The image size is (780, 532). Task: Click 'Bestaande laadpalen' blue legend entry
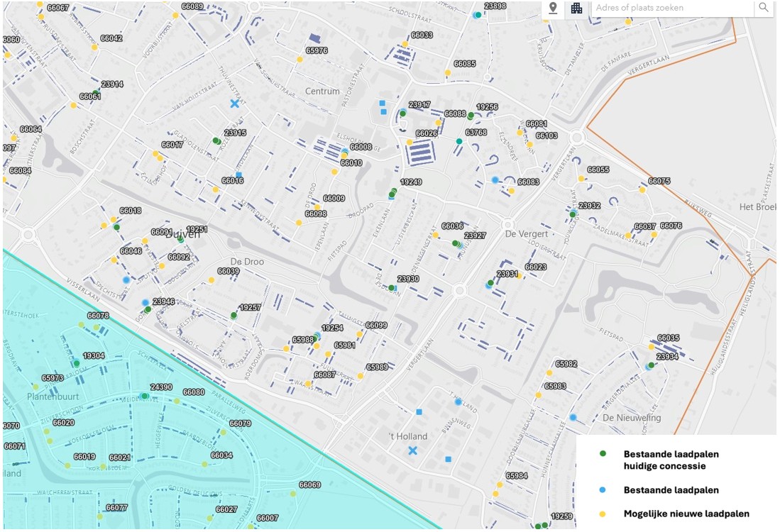(671, 490)
